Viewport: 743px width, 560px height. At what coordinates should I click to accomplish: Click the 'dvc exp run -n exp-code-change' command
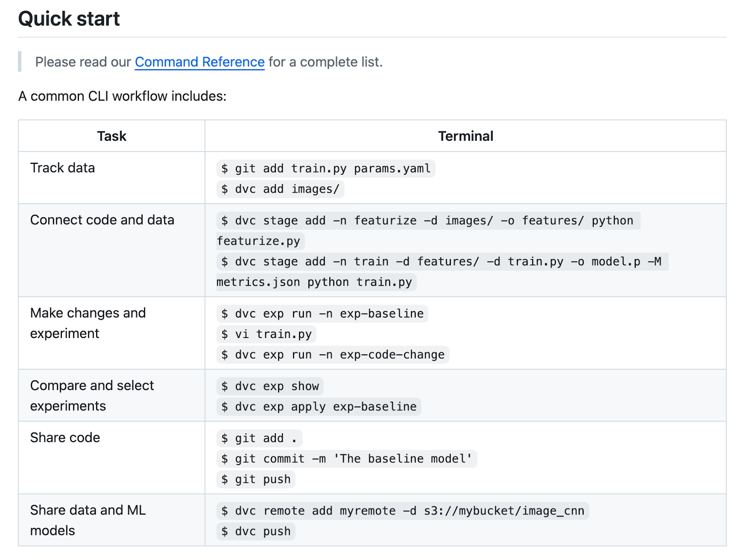pyautogui.click(x=332, y=355)
